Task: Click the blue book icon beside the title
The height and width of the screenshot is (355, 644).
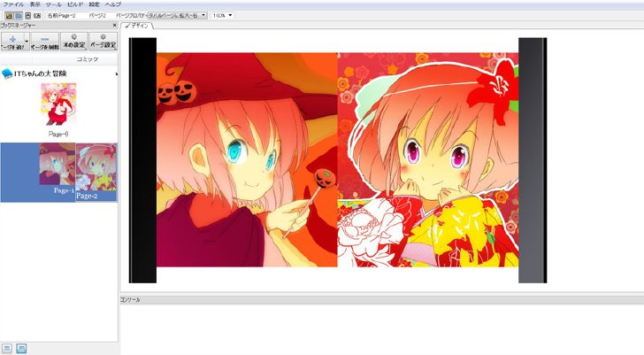Action: tap(7, 74)
